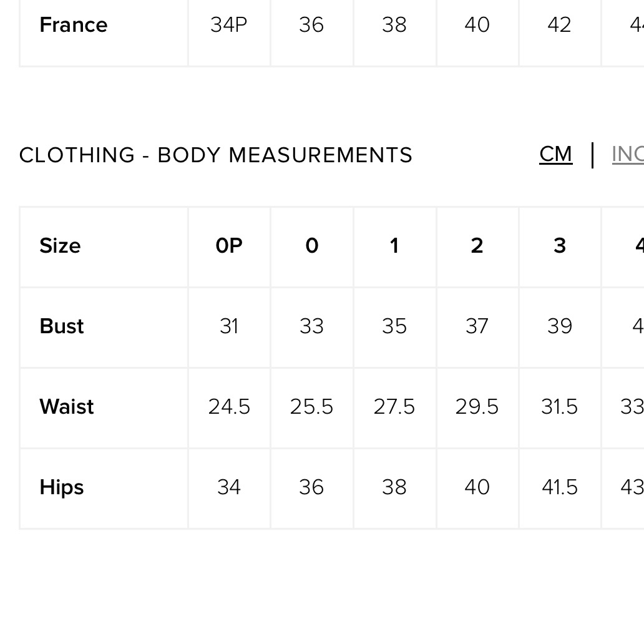Click the bust value 39 cell

click(x=560, y=326)
